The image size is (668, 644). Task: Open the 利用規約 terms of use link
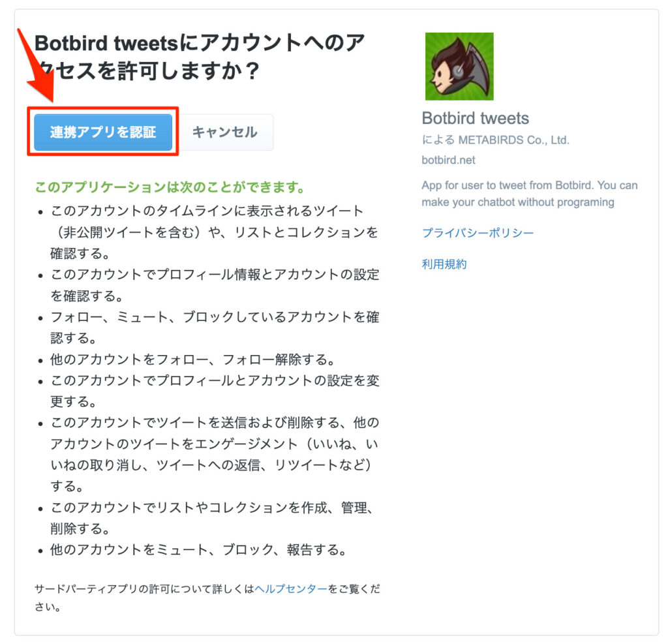(x=444, y=264)
